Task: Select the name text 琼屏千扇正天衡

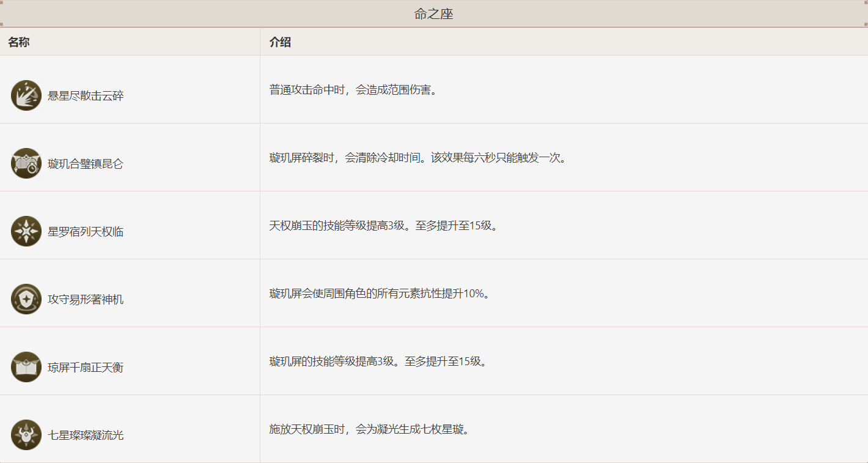Action: 86,368
